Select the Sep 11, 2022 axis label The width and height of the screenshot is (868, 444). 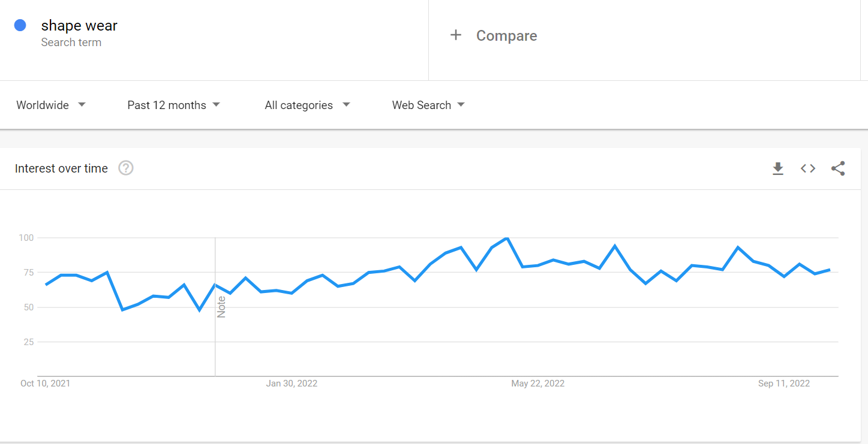(784, 383)
